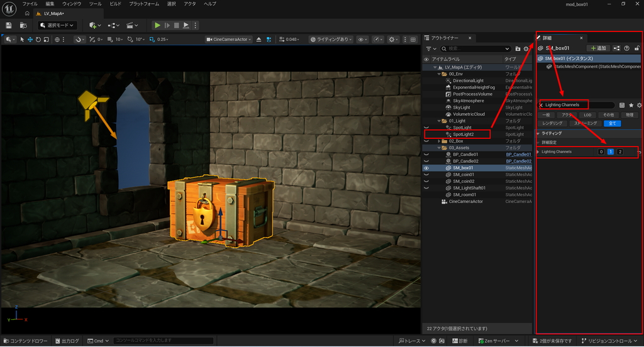
Task: Click the green Play button in toolbar
Action: pyautogui.click(x=157, y=26)
